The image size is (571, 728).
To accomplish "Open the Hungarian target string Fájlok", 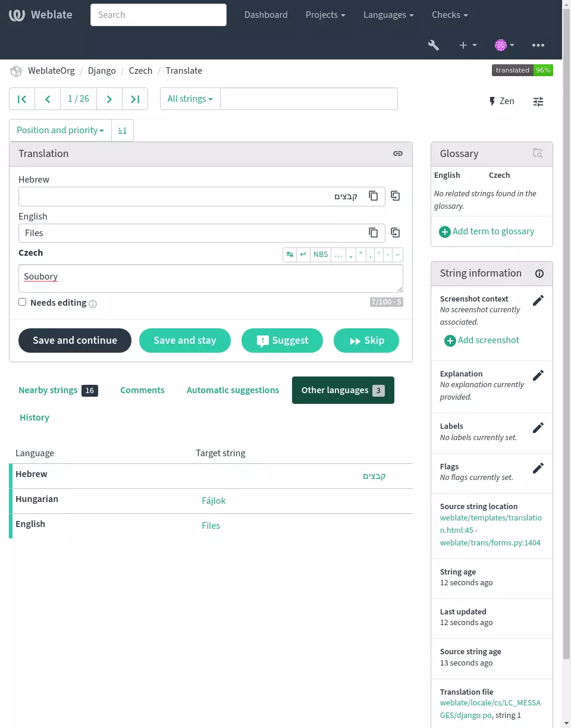I will pyautogui.click(x=214, y=501).
